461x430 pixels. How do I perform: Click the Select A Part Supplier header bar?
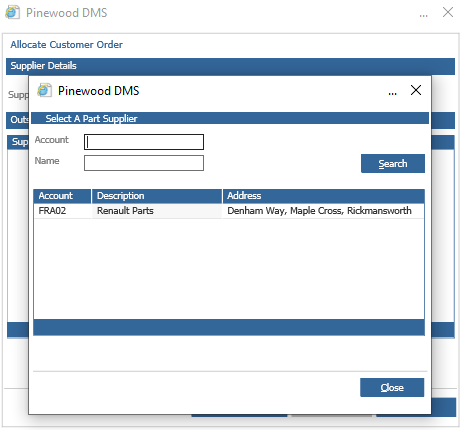230,118
